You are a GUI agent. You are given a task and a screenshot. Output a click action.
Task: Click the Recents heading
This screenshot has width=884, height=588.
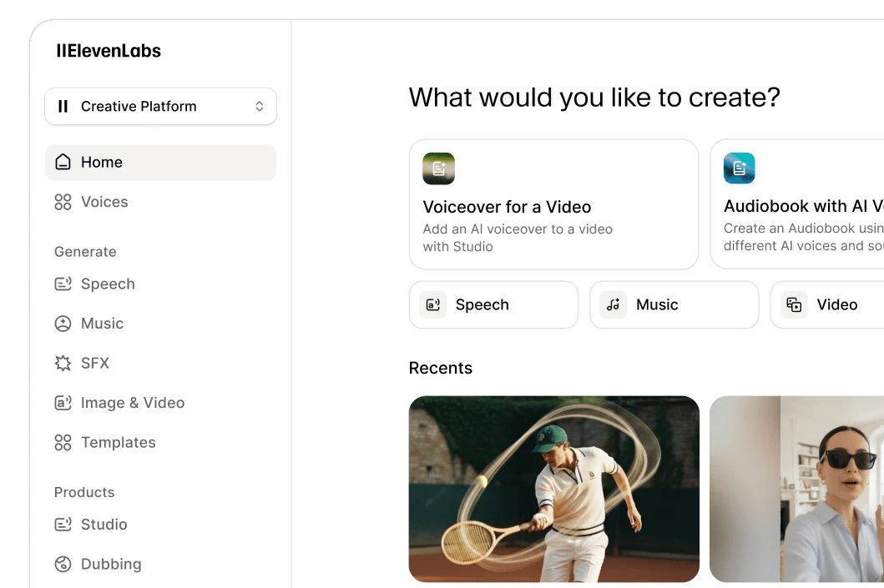click(x=440, y=368)
